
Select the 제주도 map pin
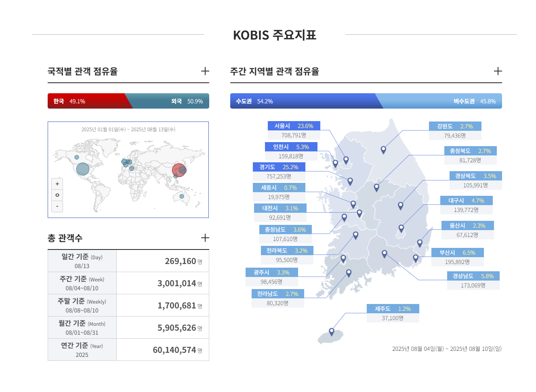[x=331, y=331]
